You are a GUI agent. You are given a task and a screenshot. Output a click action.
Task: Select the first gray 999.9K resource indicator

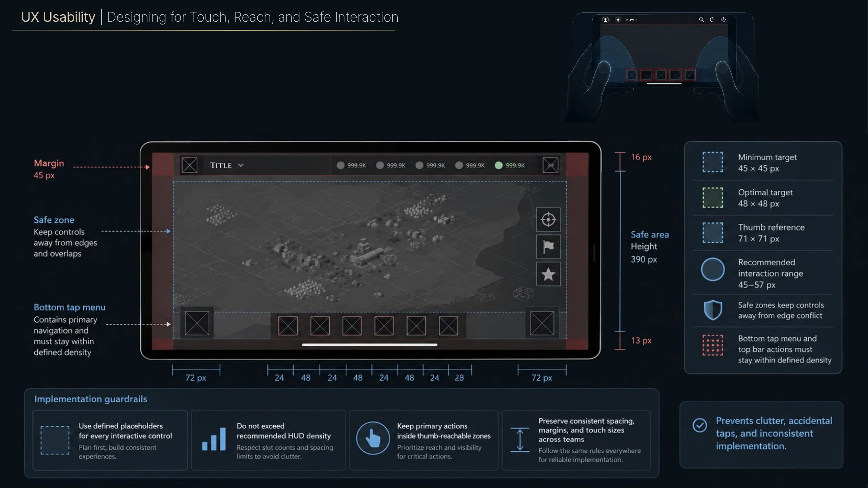click(x=351, y=165)
